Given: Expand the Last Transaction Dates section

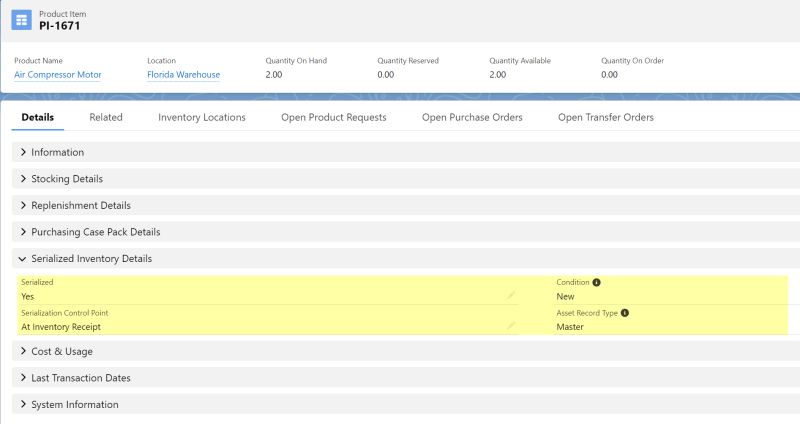Looking at the screenshot, I should (x=406, y=378).
